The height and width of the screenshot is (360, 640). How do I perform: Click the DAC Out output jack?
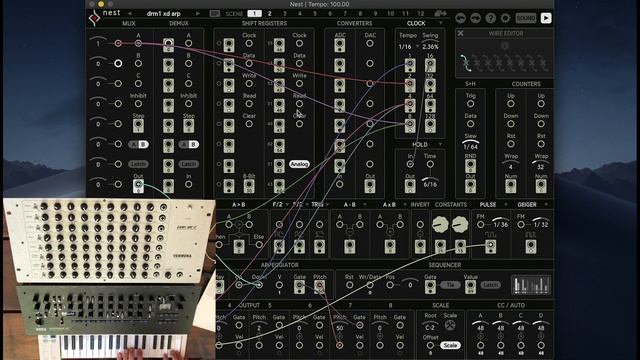tap(370, 185)
